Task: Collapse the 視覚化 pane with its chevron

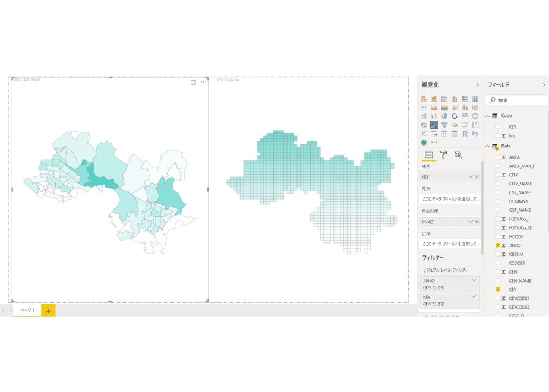Action: point(477,85)
